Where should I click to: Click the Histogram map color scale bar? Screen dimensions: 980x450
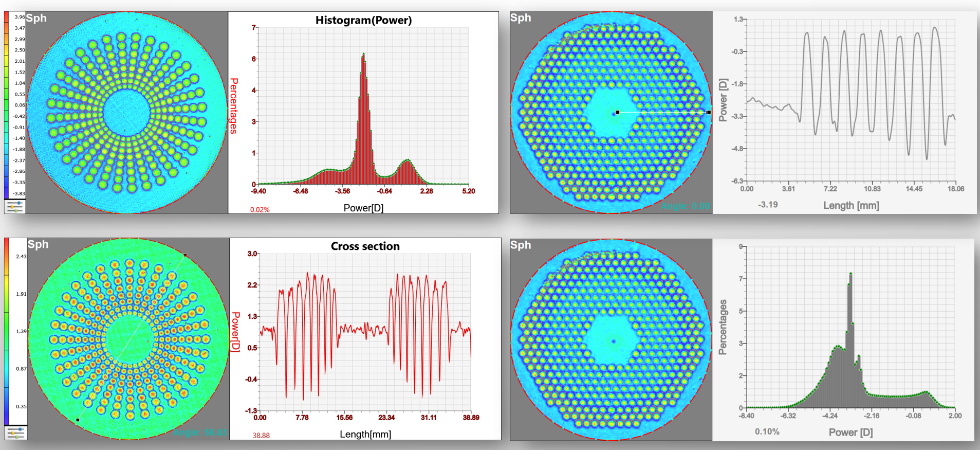[x=7, y=105]
